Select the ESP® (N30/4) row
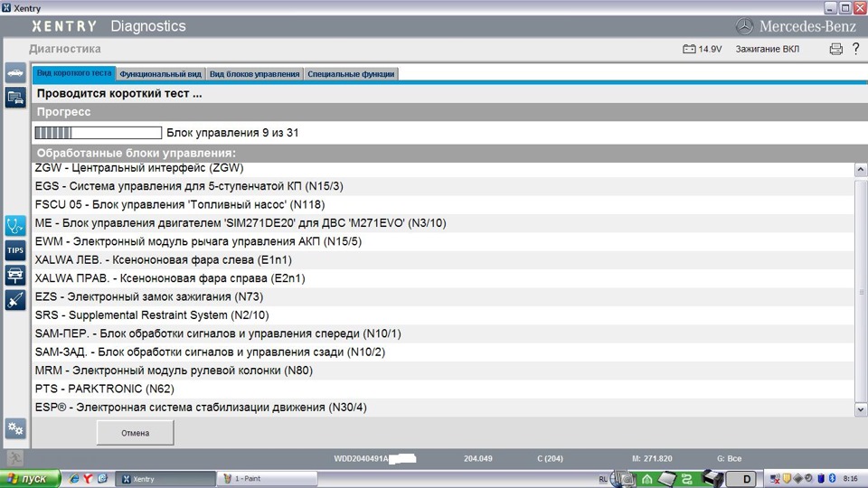This screenshot has height=488, width=868. [x=443, y=408]
